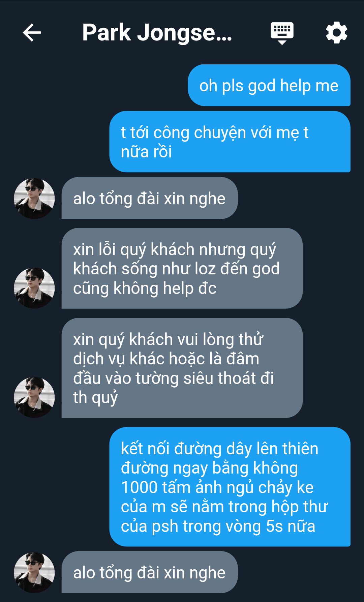
Task: Tap the last 'alo tổng đài xin nghe' bubble
Action: [x=149, y=572]
